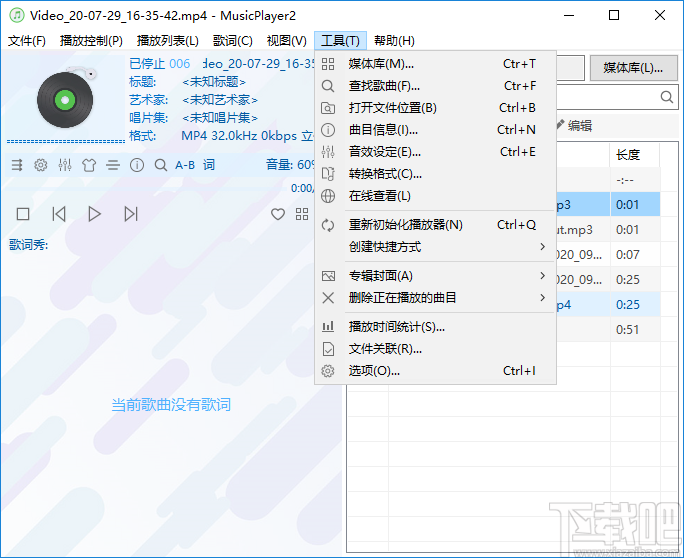684x558 pixels.
Task: Open the playlist menu icon in toolbar
Action: [17, 165]
